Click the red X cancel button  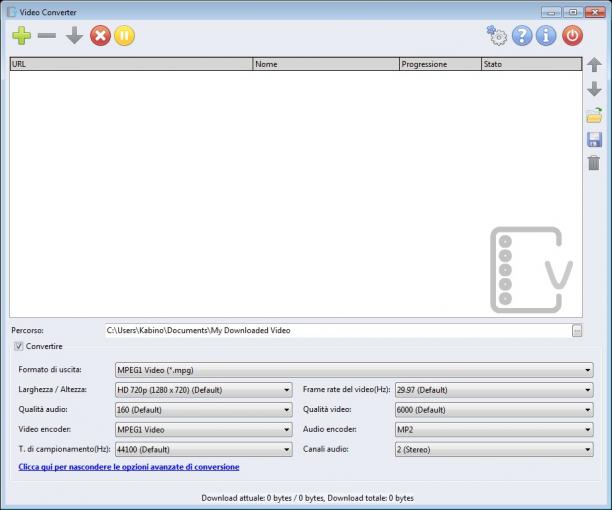click(x=100, y=36)
